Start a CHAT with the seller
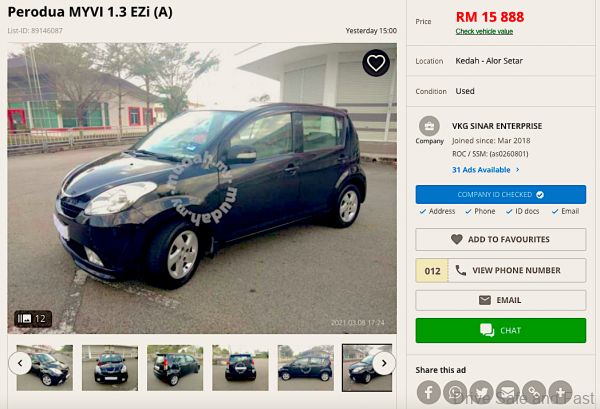Viewport: 600px width, 409px height. coord(501,330)
